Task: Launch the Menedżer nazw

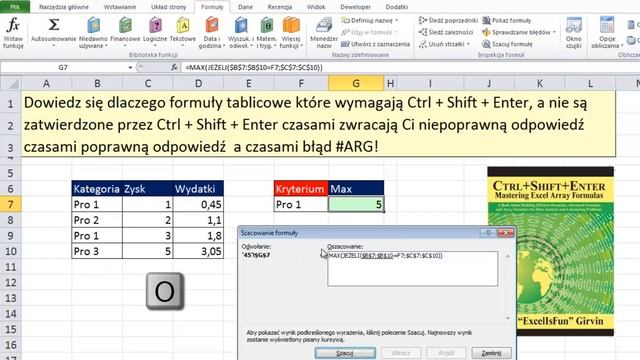Action: 324,33
